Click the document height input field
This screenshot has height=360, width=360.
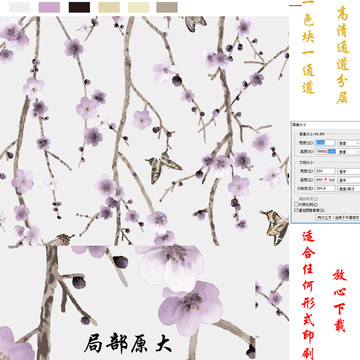tap(325, 180)
